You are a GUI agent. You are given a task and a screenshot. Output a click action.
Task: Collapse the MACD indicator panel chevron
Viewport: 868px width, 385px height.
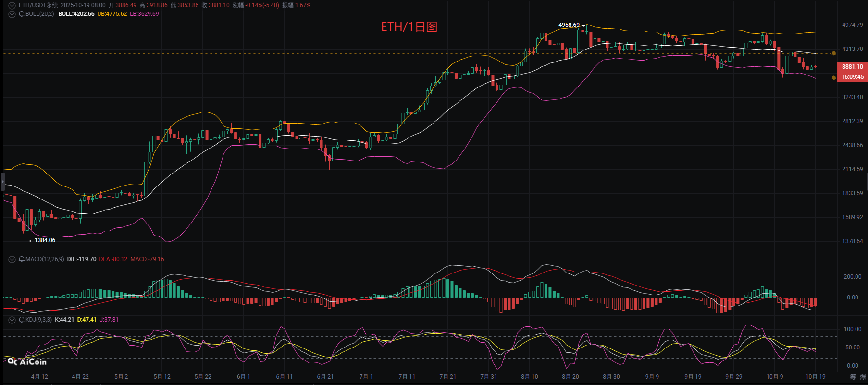[x=12, y=259]
